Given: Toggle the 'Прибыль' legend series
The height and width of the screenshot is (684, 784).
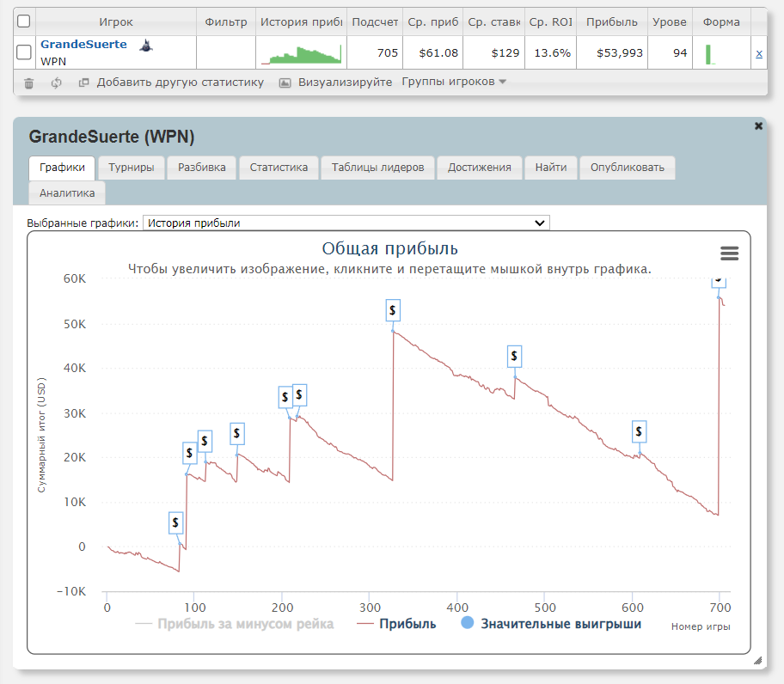Looking at the screenshot, I should [395, 624].
